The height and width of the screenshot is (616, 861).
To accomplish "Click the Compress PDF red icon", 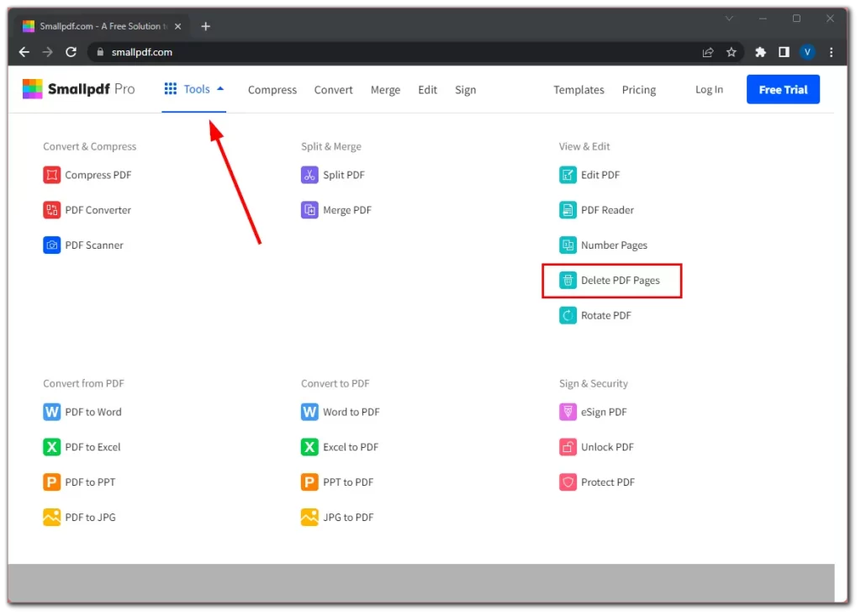I will pyautogui.click(x=51, y=175).
